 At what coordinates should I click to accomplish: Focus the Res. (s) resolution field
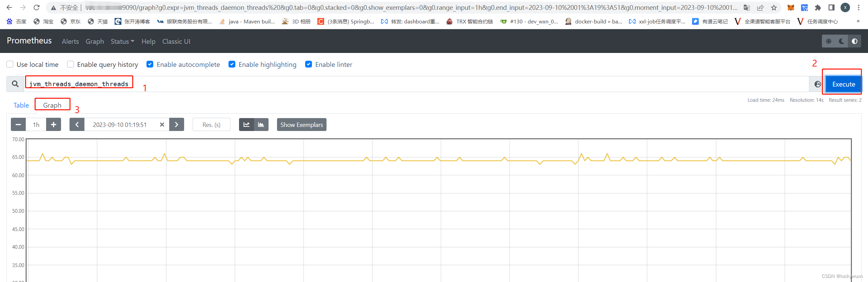[x=212, y=125]
